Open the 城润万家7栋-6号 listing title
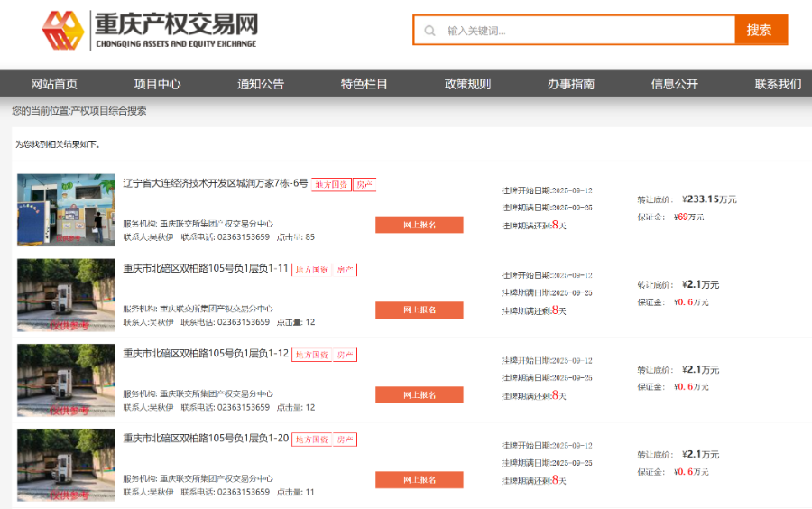Screen dimensions: 812x509 216,184
